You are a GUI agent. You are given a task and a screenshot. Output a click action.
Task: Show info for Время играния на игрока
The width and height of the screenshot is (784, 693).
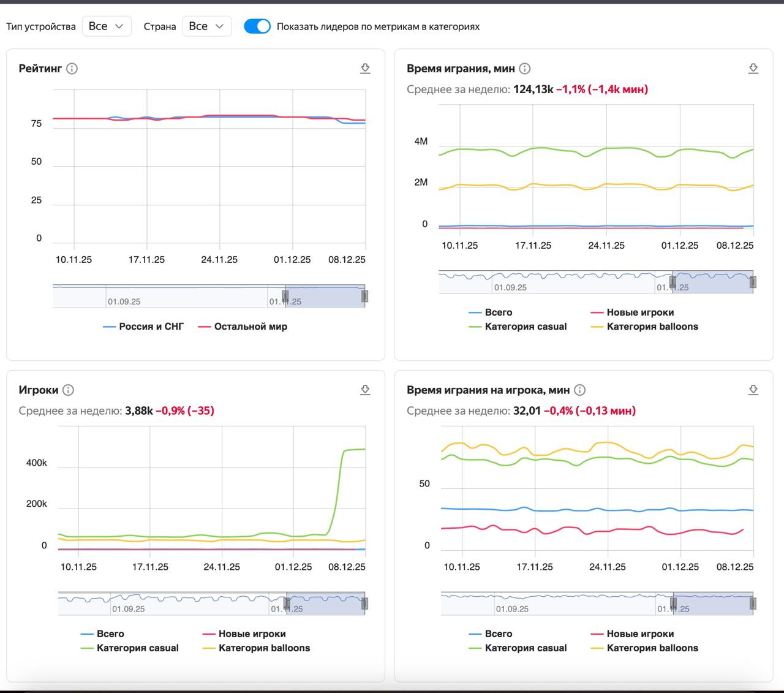[x=579, y=390]
